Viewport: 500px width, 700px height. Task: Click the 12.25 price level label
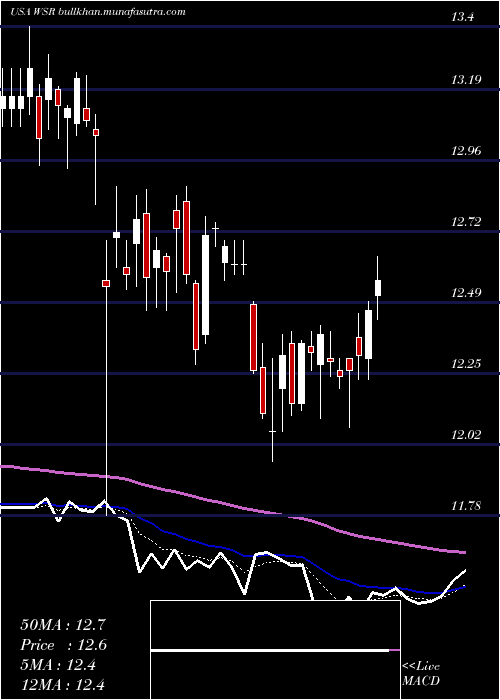pyautogui.click(x=466, y=364)
